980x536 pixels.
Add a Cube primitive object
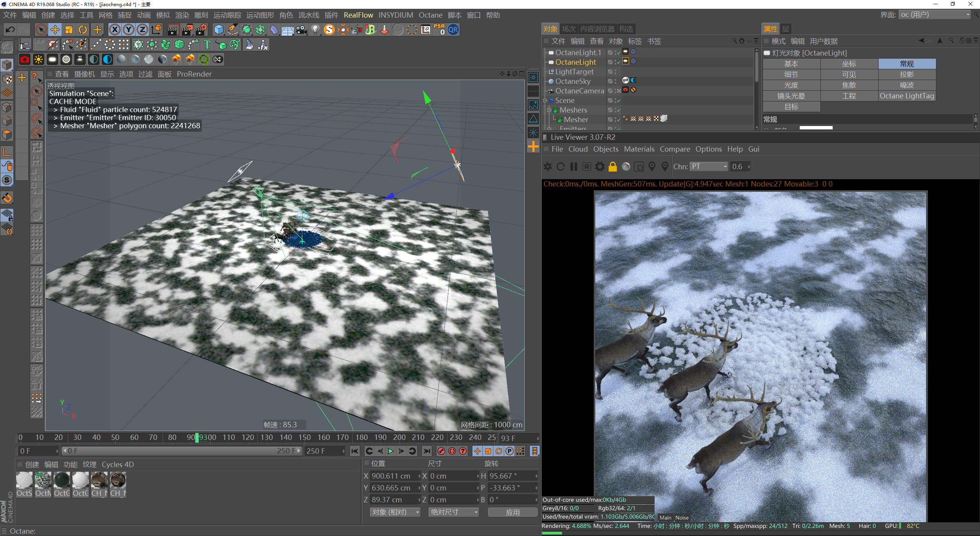click(219, 29)
